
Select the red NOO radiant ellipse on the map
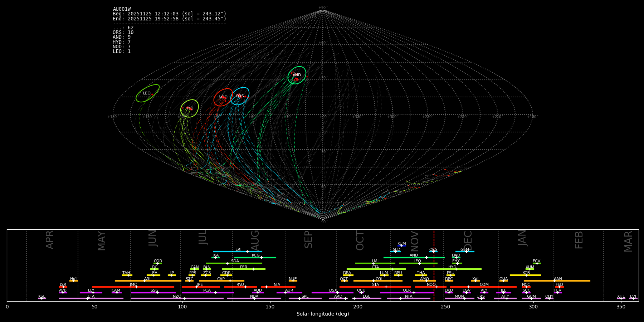(223, 97)
